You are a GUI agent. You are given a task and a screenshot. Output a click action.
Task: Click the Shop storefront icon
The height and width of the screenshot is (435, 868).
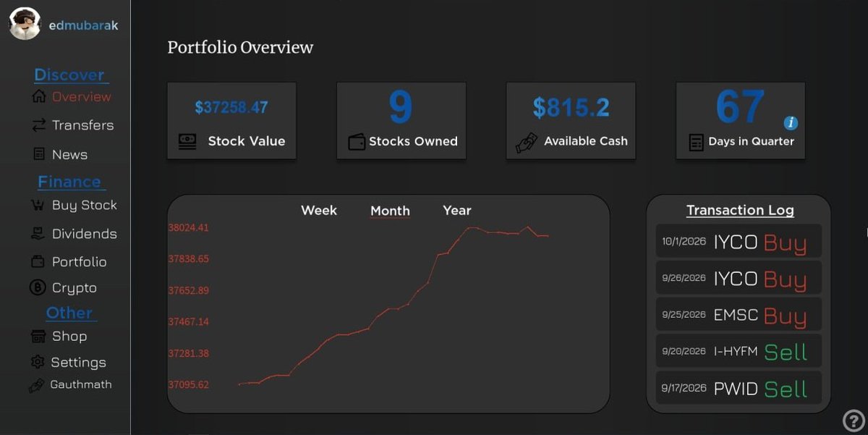point(38,337)
